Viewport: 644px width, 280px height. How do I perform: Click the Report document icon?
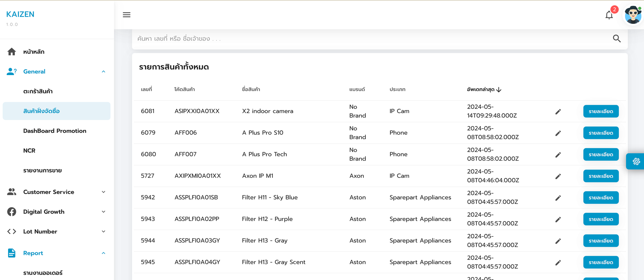pyautogui.click(x=12, y=253)
